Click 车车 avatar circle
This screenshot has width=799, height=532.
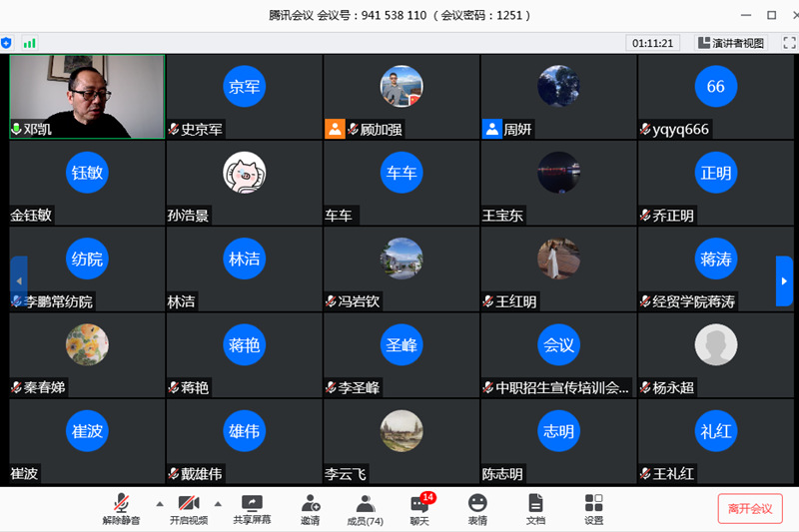click(401, 173)
